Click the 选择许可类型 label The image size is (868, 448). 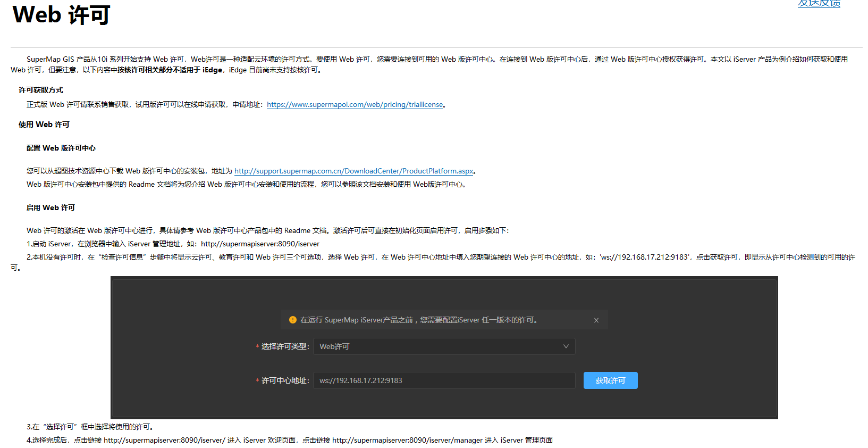click(285, 346)
